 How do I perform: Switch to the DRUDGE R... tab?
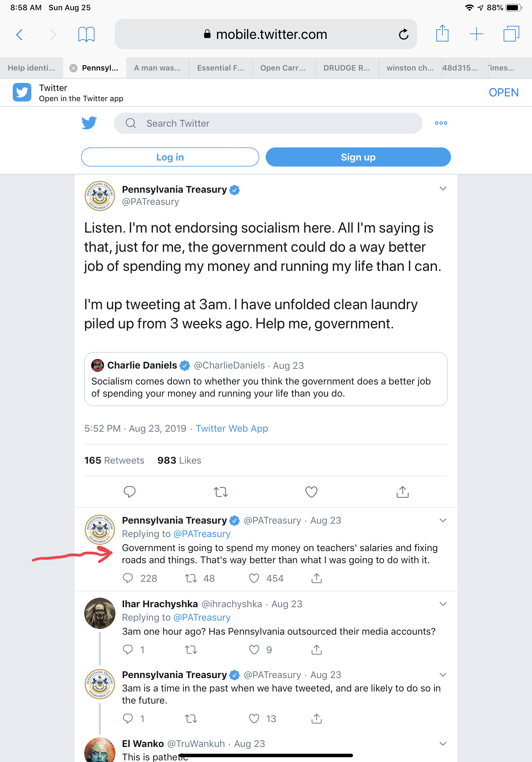pos(347,68)
